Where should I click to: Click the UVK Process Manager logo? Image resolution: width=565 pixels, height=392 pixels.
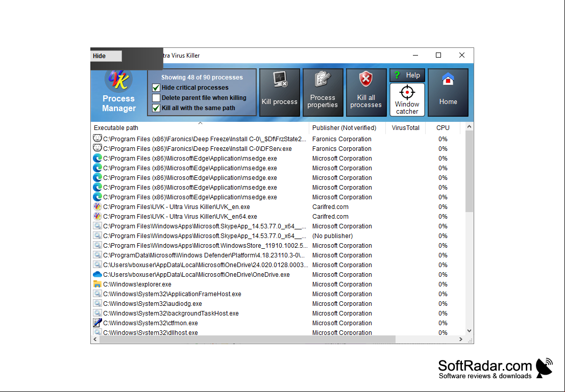click(x=118, y=80)
